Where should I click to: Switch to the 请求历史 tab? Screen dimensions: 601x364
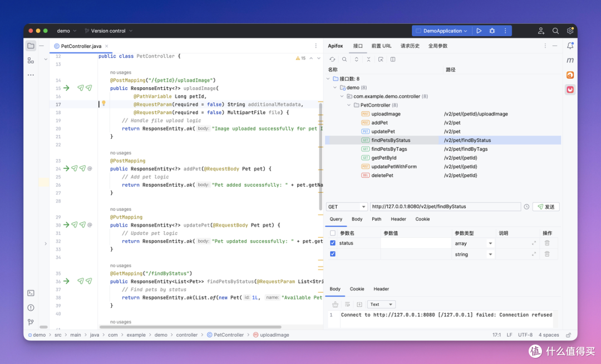410,46
